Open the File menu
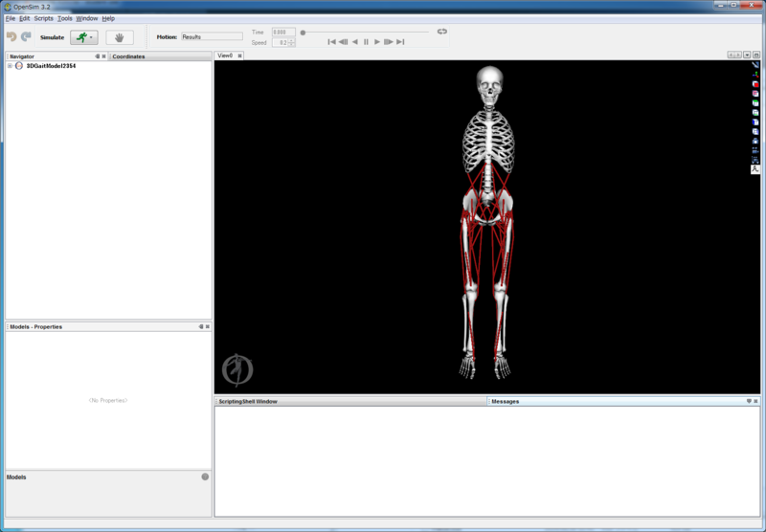The height and width of the screenshot is (532, 766). point(11,18)
